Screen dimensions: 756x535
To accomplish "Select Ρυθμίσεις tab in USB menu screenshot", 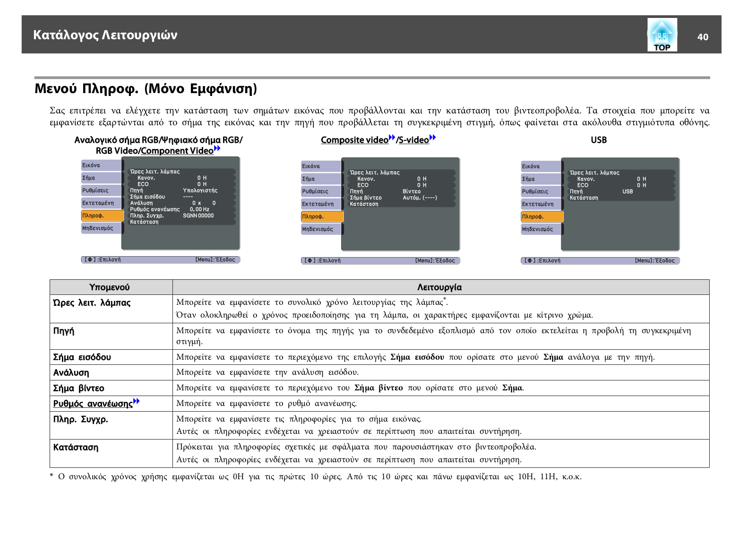I will pyautogui.click(x=541, y=191).
